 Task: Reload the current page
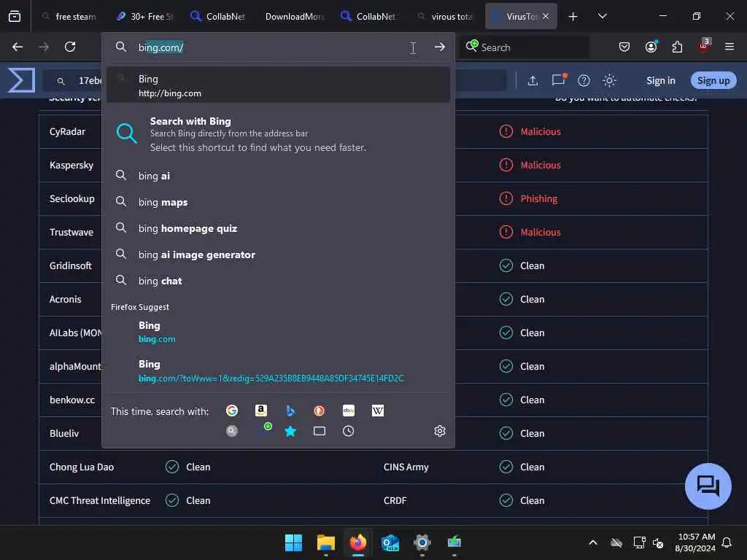70,47
